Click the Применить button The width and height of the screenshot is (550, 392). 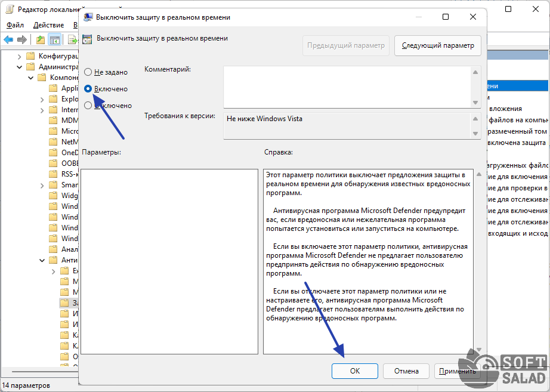pyautogui.click(x=458, y=371)
